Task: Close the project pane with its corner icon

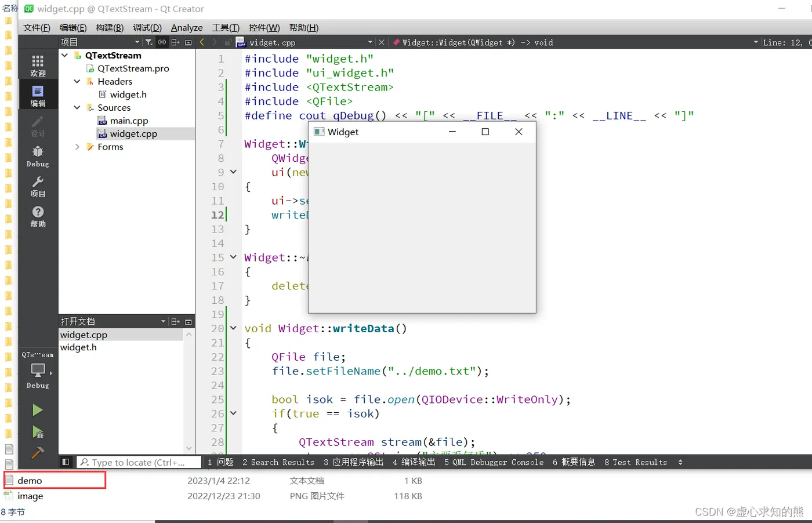Action: [188, 42]
